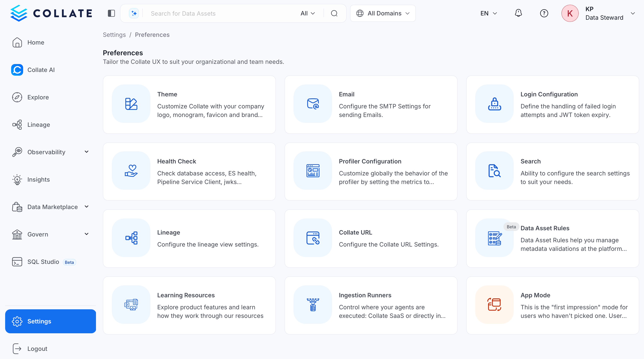Click the Observability sidebar label
The width and height of the screenshot is (644, 359).
tap(46, 152)
